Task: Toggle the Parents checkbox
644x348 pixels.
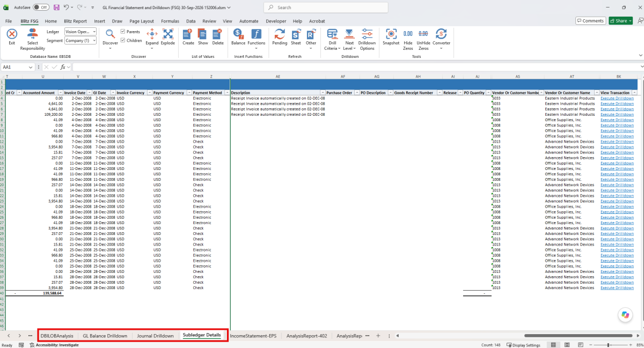Action: coord(123,32)
